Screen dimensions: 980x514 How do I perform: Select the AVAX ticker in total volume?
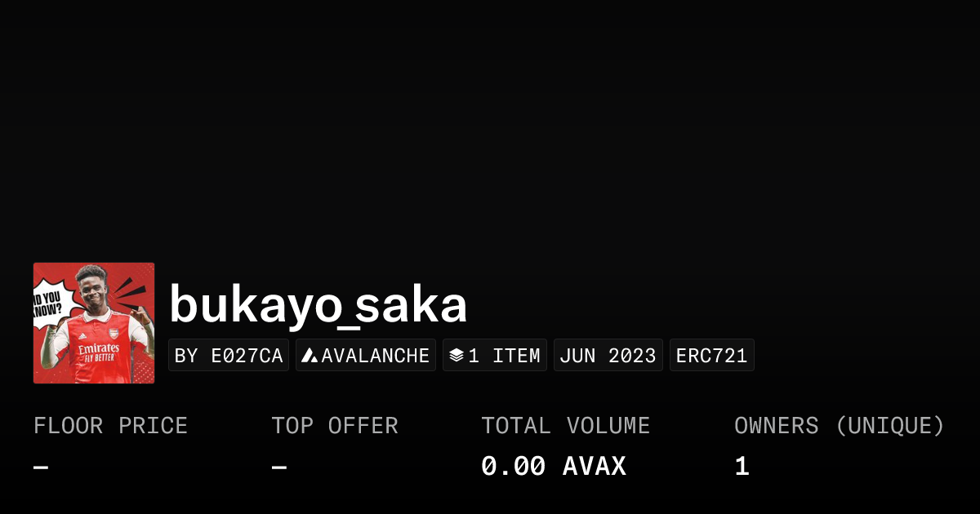click(594, 465)
